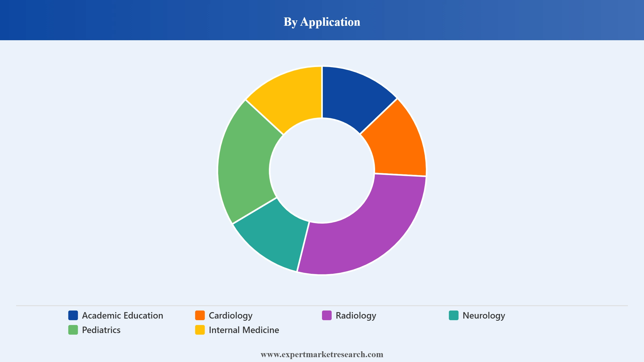
Task: Click the Neurology teal legend swatch
Action: click(x=454, y=315)
